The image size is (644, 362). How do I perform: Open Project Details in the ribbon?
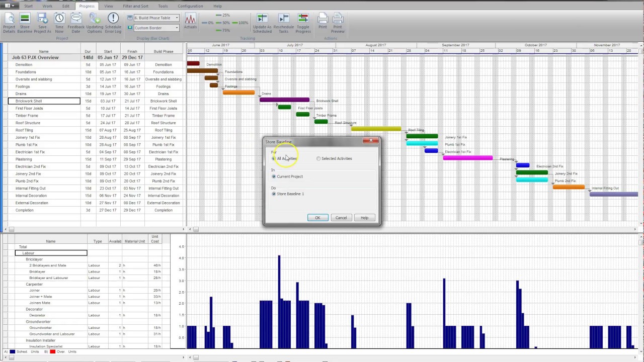click(x=9, y=23)
